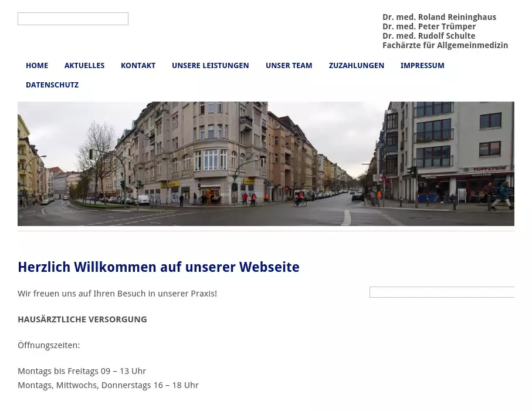This screenshot has height=411, width=532.
Task: Click the name Dr. med. Roland Reininghaus
Action: pos(439,17)
